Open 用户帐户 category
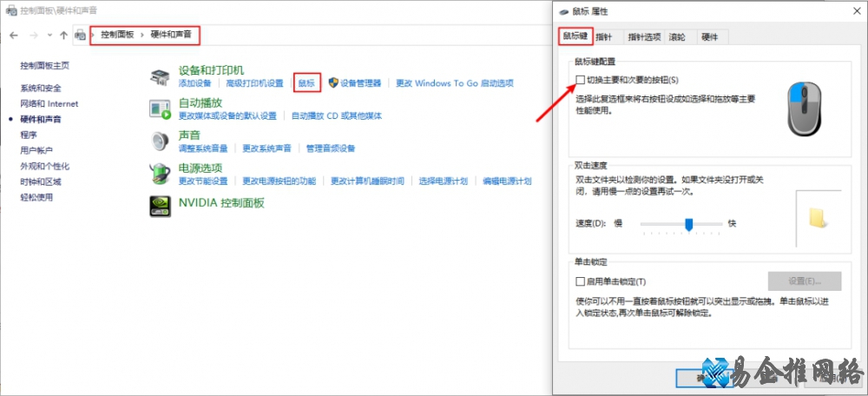 click(36, 150)
